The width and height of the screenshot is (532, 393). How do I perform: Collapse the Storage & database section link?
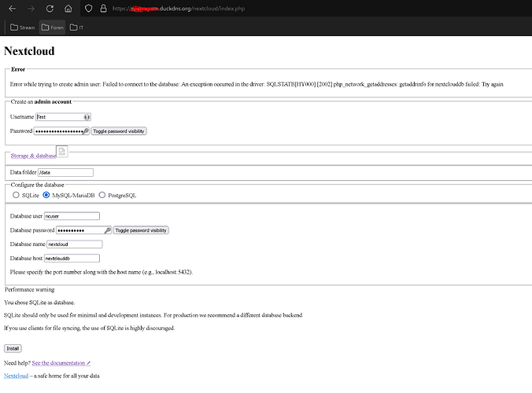(33, 156)
